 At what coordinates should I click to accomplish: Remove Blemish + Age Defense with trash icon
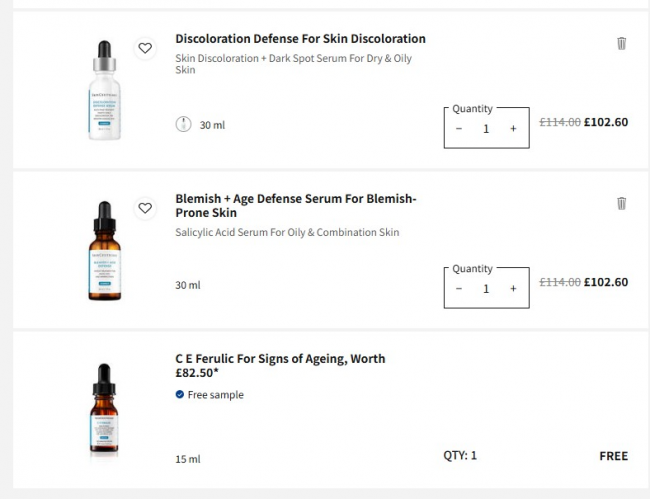(x=621, y=204)
